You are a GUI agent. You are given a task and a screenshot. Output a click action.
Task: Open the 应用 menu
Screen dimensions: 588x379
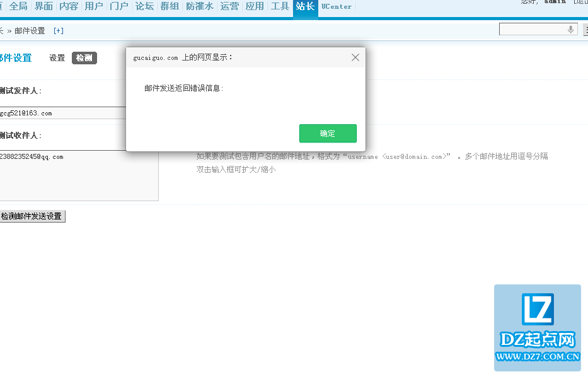255,6
